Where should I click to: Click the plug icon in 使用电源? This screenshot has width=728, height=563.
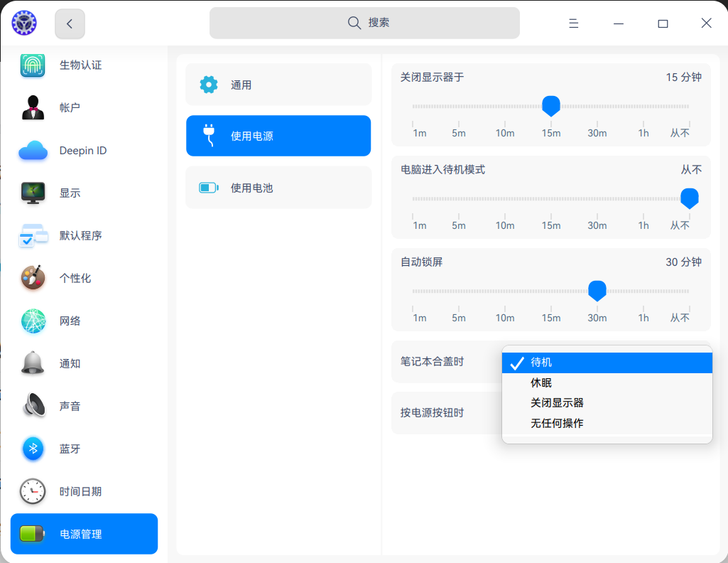209,136
